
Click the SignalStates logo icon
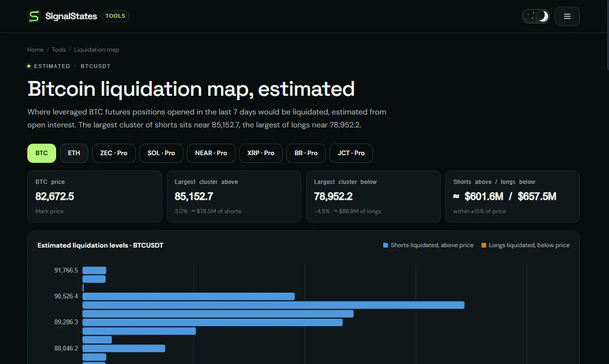[x=34, y=16]
